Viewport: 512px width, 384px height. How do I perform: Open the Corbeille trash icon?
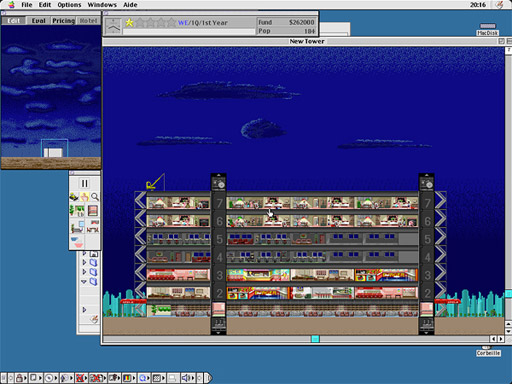(488, 351)
